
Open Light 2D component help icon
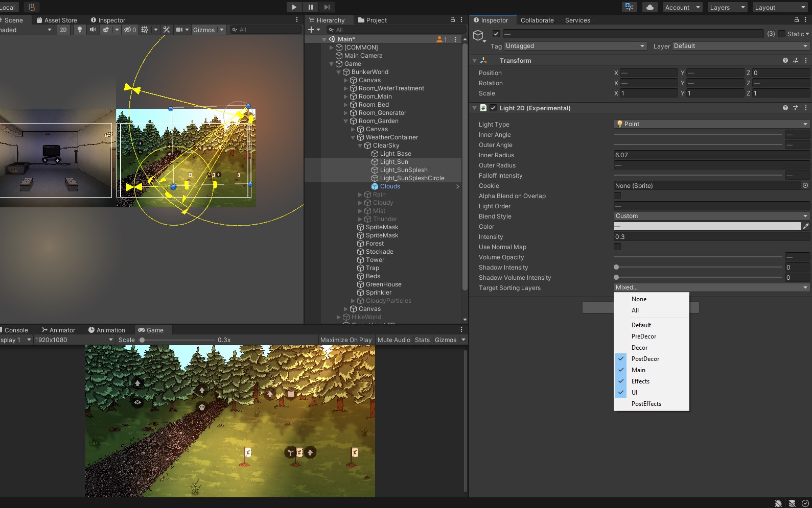click(785, 108)
